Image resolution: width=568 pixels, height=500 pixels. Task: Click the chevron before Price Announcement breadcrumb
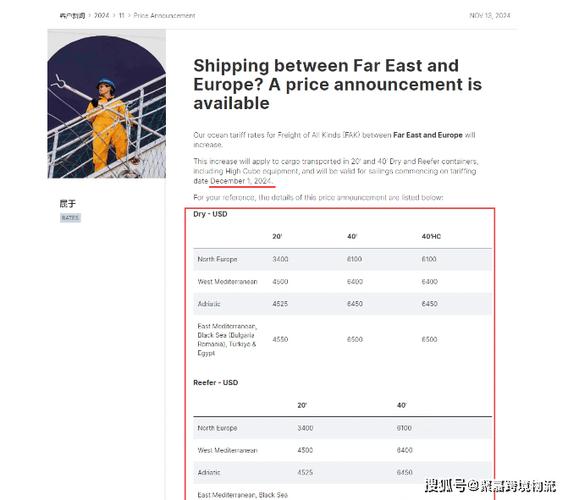pos(129,16)
